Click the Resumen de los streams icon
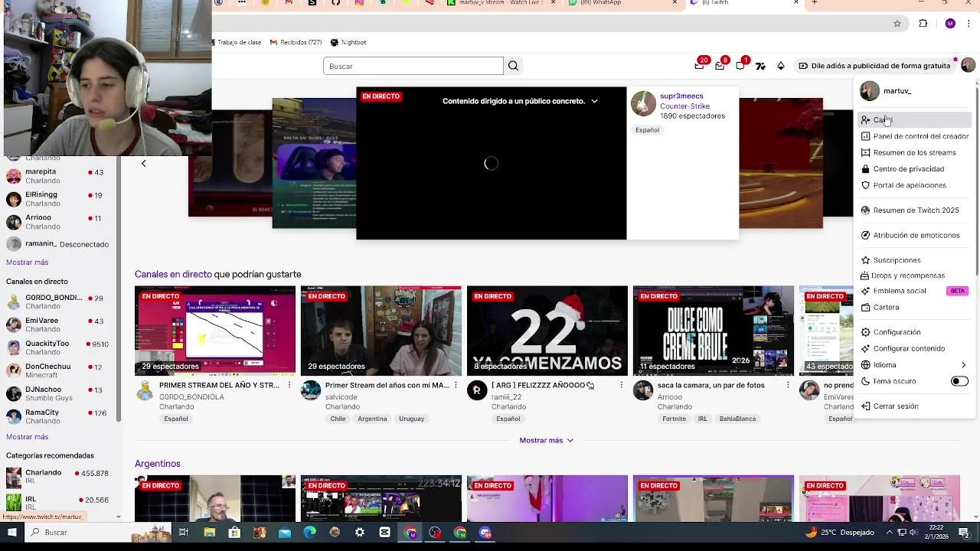980x551 pixels. pyautogui.click(x=865, y=152)
